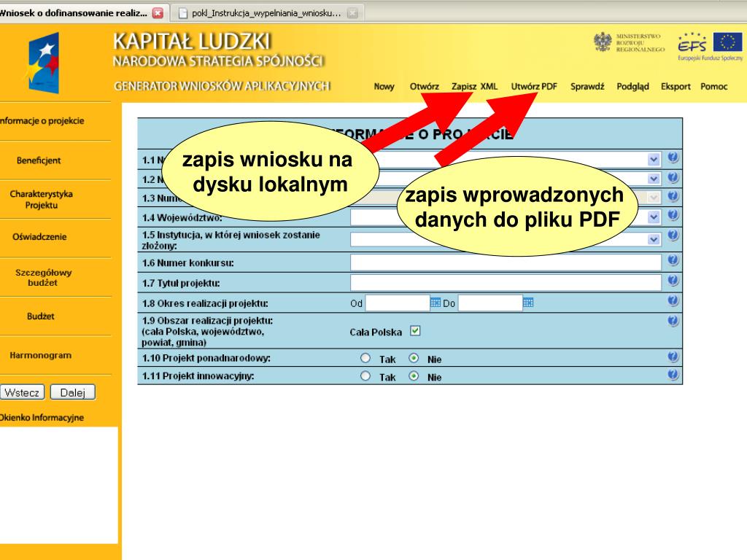
Task: Click the 1.7 Tytuł projektu input field
Action: coord(506,282)
